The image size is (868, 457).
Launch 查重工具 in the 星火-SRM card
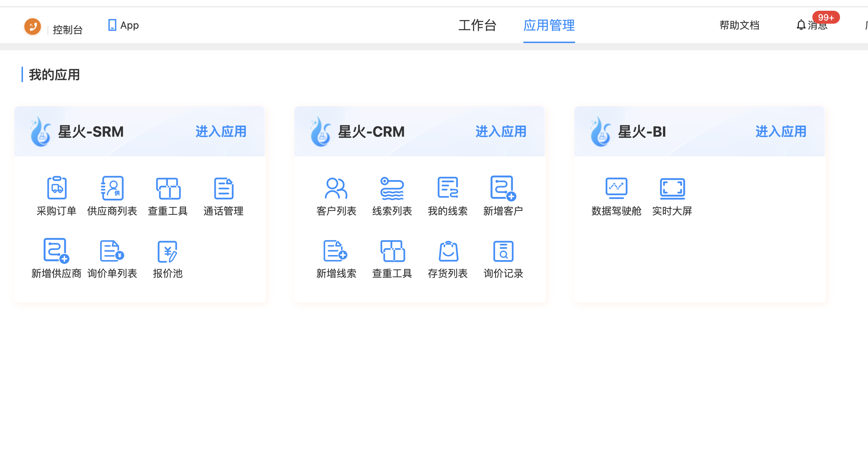[168, 188]
